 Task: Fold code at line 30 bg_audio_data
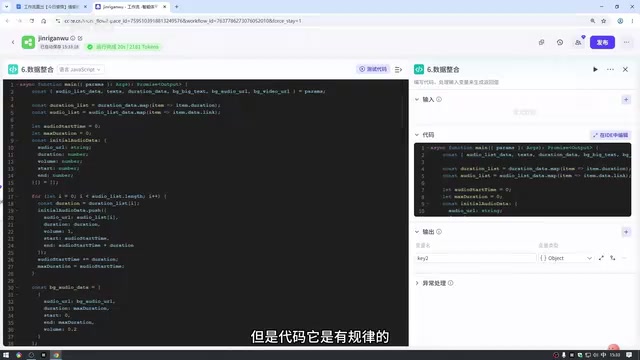click(x=17, y=287)
